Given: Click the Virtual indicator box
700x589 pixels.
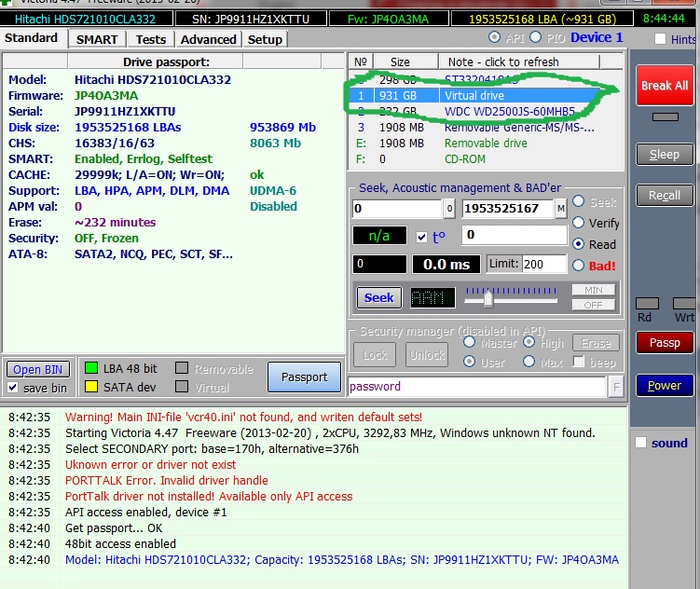Looking at the screenshot, I should point(182,387).
